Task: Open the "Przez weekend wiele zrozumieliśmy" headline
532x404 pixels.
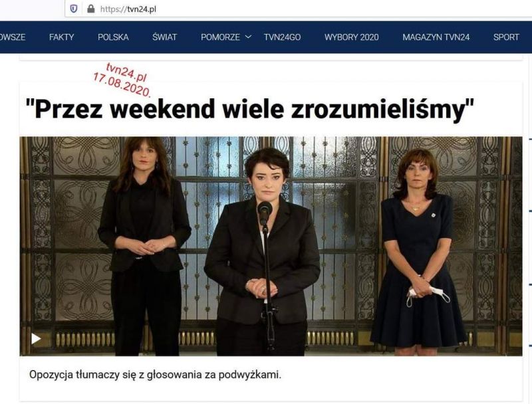Action: 249,109
